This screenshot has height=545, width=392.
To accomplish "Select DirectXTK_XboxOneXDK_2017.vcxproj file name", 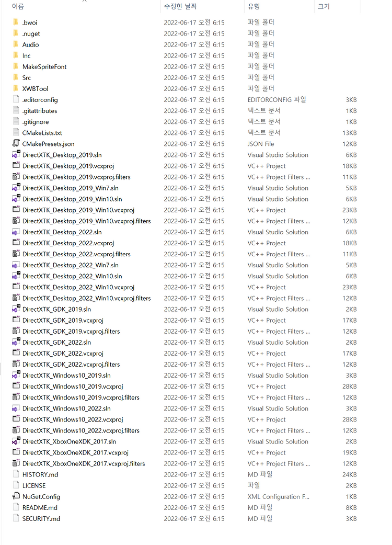I will point(75,452).
